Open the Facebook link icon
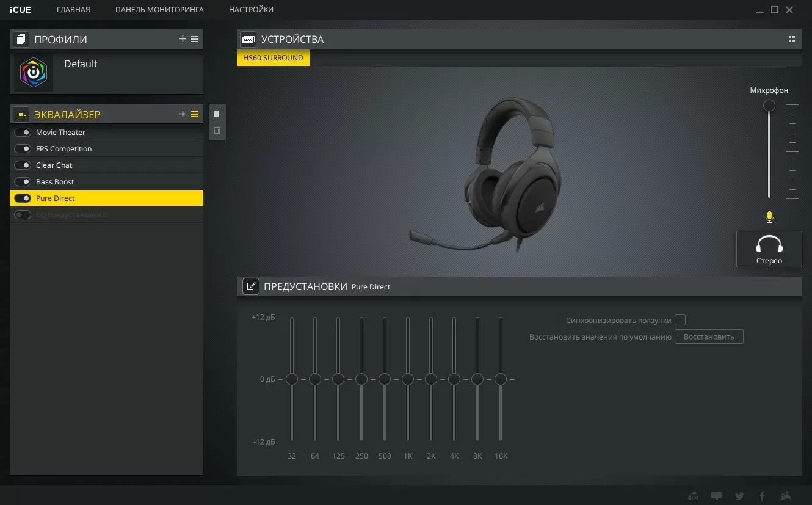Viewport: 812px width, 505px height. coord(762,496)
